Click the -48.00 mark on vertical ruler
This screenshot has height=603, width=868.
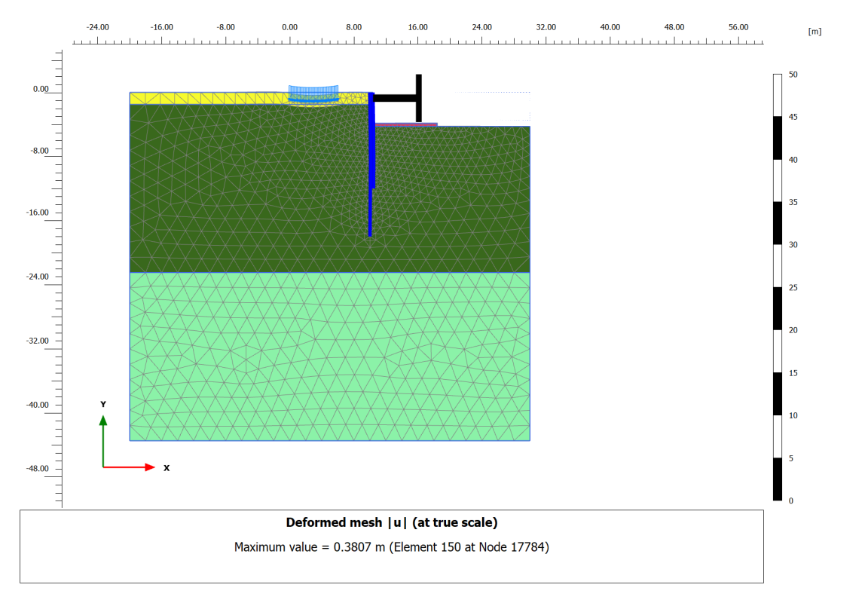pos(36,469)
